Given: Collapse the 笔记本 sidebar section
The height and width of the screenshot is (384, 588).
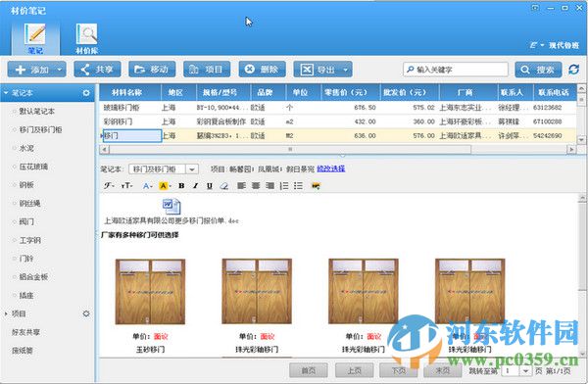Looking at the screenshot, I should [6, 92].
